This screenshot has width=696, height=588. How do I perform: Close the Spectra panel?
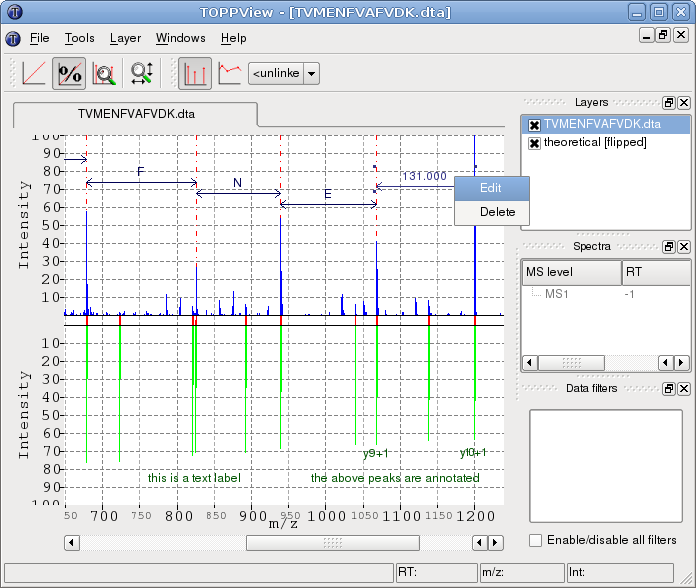click(684, 247)
